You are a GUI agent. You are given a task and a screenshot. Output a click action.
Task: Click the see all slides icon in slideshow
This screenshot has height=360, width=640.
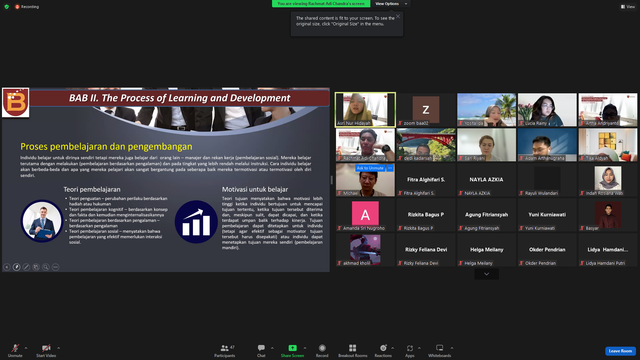(36, 267)
